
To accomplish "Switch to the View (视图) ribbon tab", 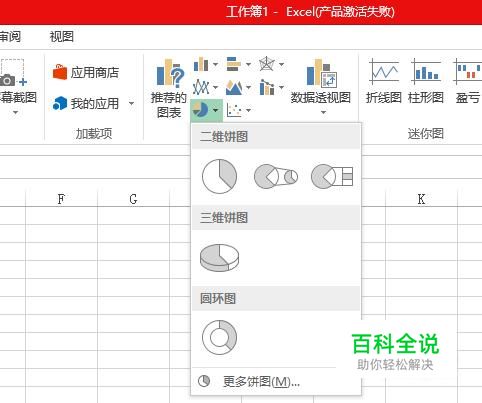I will (62, 37).
